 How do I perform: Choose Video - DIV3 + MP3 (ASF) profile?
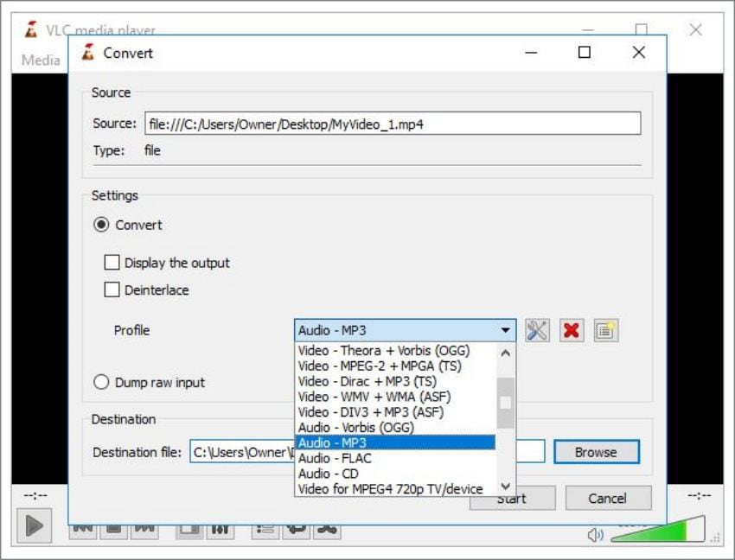click(396, 412)
